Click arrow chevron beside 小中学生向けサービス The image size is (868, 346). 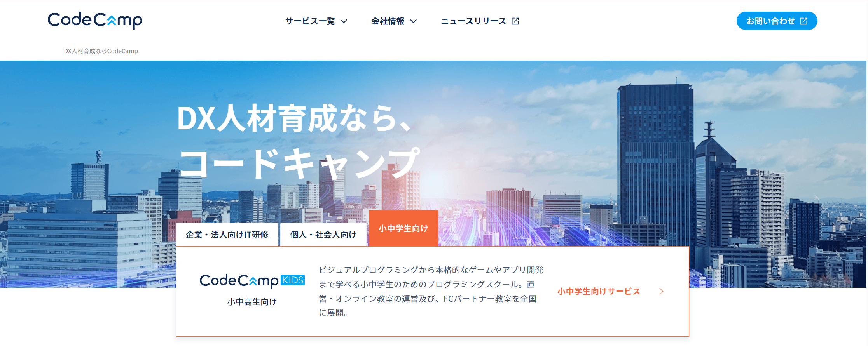(x=661, y=292)
